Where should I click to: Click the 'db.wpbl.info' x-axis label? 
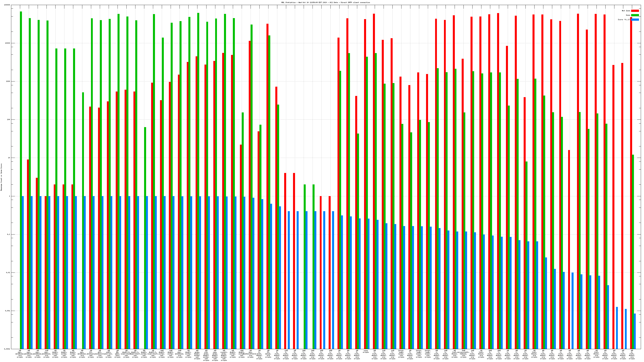click(118, 354)
